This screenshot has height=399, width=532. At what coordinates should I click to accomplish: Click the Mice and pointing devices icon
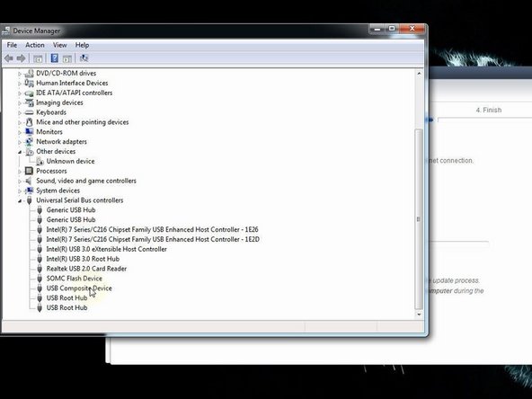click(30, 122)
